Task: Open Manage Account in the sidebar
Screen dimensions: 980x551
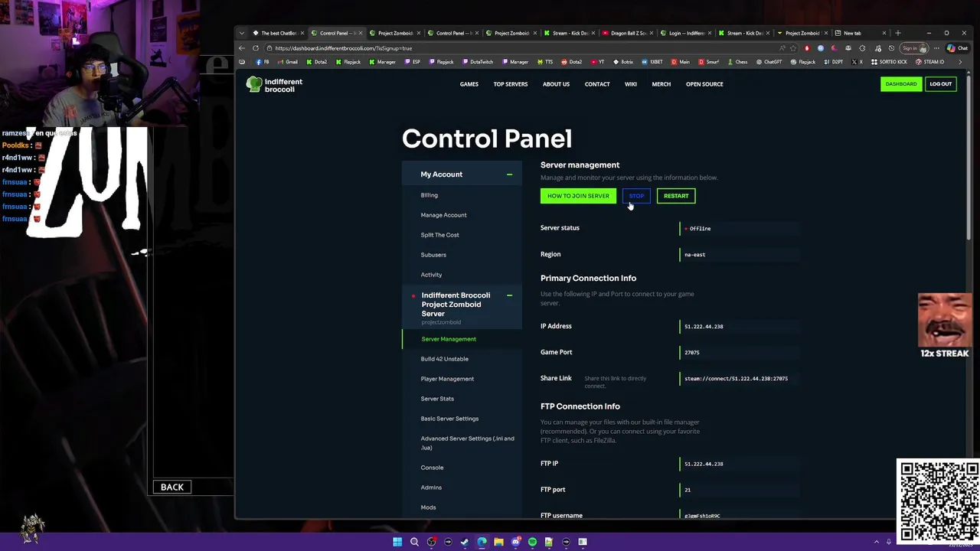Action: coord(443,215)
